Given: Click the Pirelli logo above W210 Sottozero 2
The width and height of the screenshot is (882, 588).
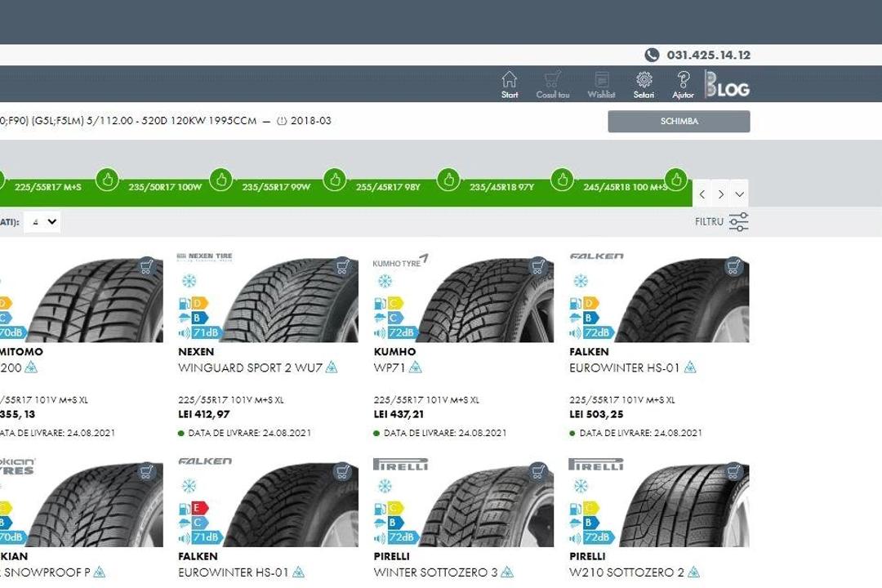Looking at the screenshot, I should tap(595, 464).
